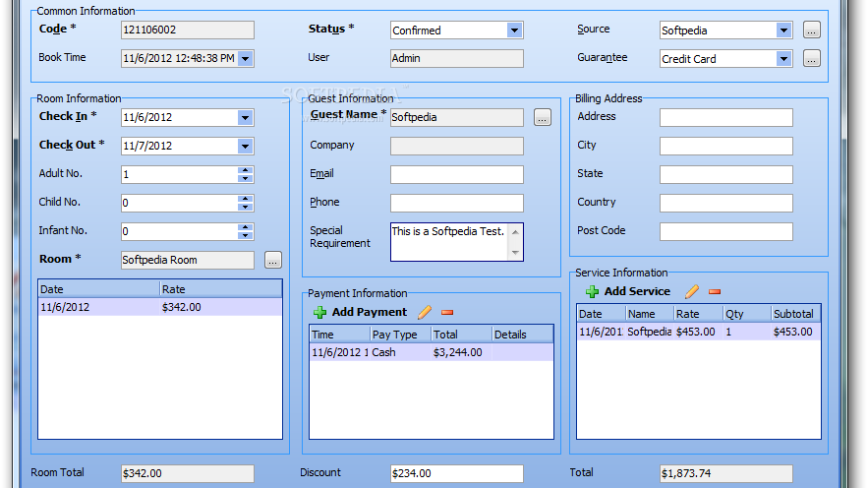
Task: Click the Pay Type column header
Action: click(x=401, y=335)
